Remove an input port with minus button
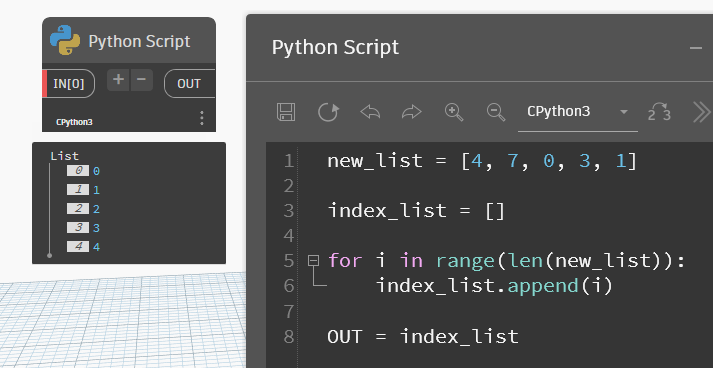Viewport: 713px width, 368px height. point(141,80)
